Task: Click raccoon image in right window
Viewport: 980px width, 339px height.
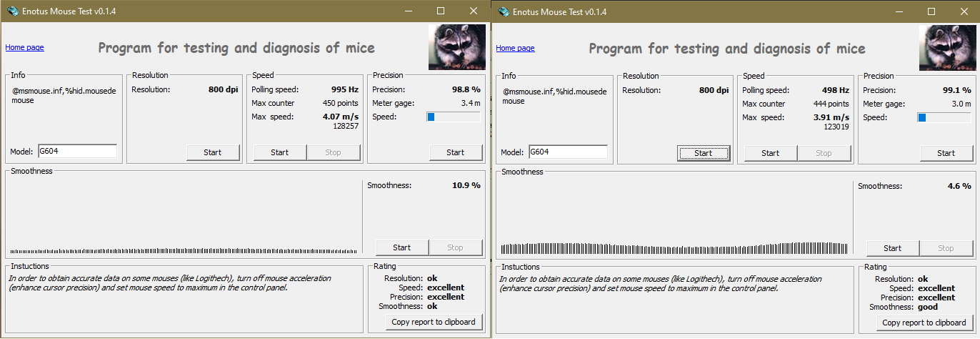Action: [x=947, y=46]
